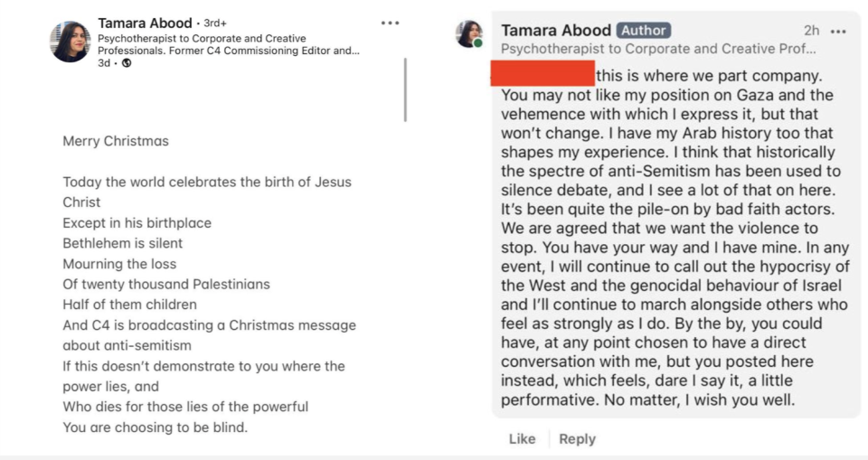This screenshot has width=868, height=460.
Task: Click the Author badge on the comment
Action: point(644,30)
